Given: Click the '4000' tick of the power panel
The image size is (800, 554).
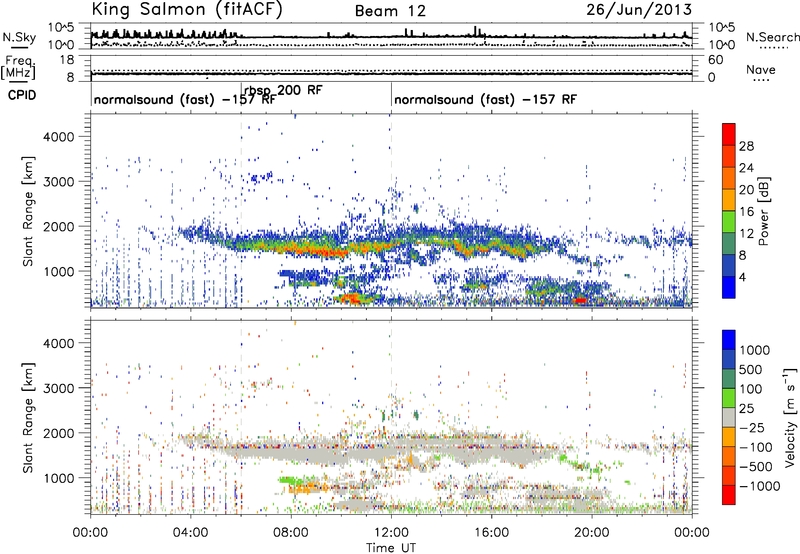Looking at the screenshot, I should (59, 137).
